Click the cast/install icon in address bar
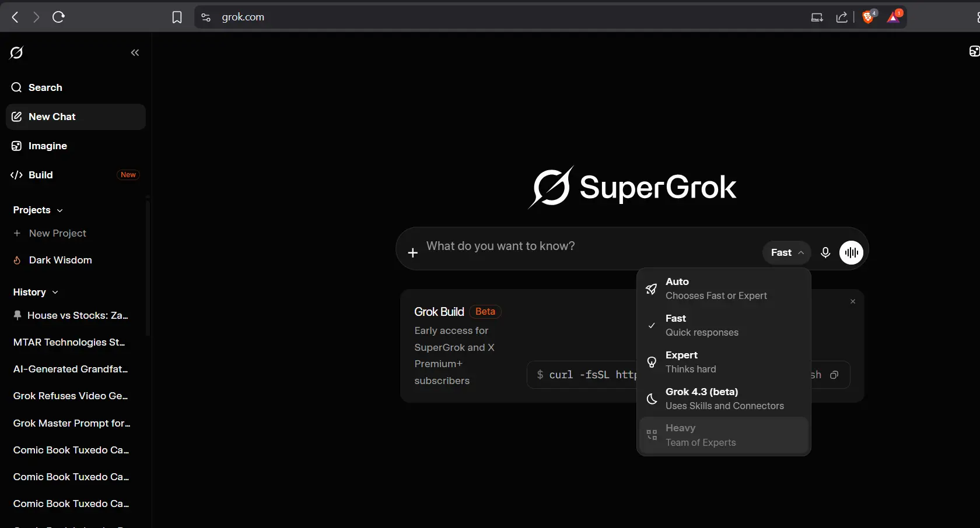 pos(817,17)
